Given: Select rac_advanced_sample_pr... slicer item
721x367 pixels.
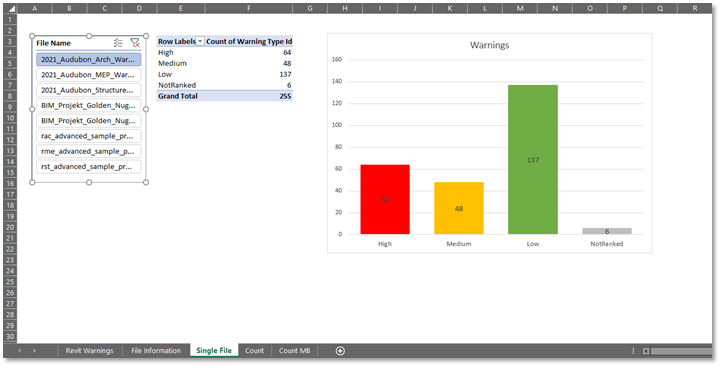Looking at the screenshot, I should coord(89,136).
